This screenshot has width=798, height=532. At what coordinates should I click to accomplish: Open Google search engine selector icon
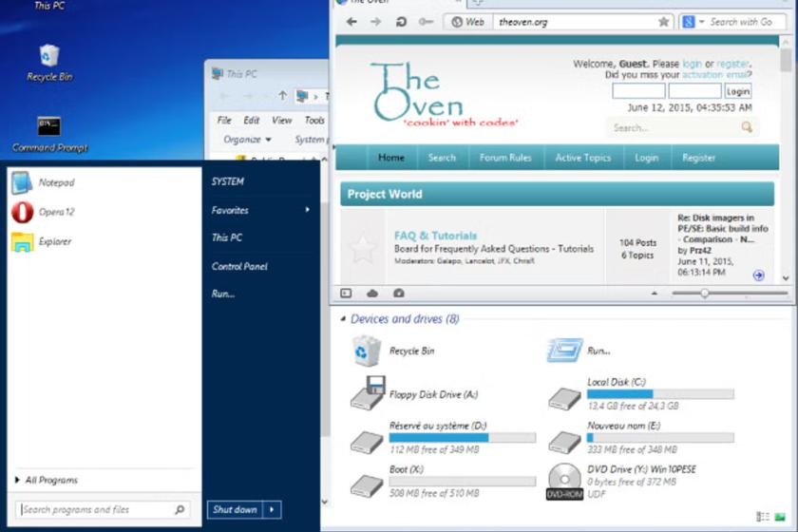coord(689,22)
